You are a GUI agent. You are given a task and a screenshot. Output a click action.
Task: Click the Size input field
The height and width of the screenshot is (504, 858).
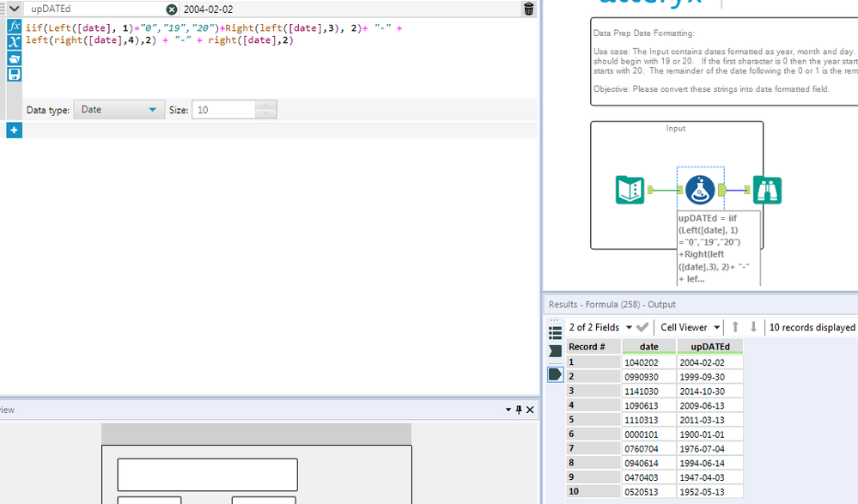point(224,109)
